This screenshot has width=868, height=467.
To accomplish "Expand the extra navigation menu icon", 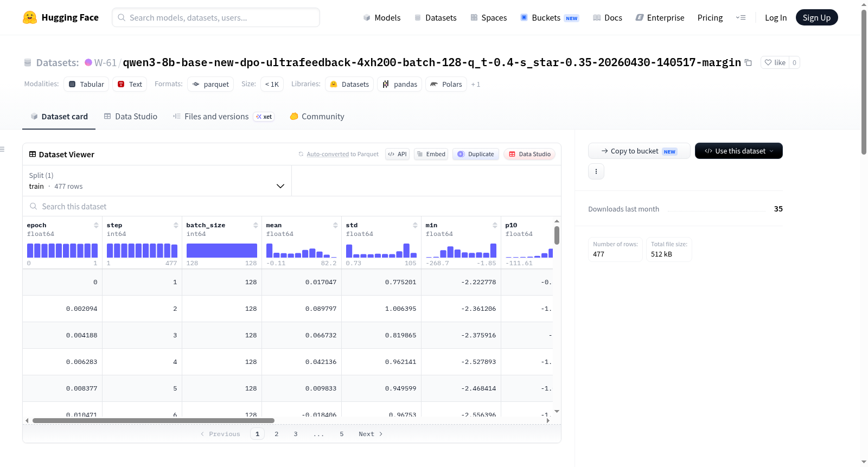I will pyautogui.click(x=741, y=17).
